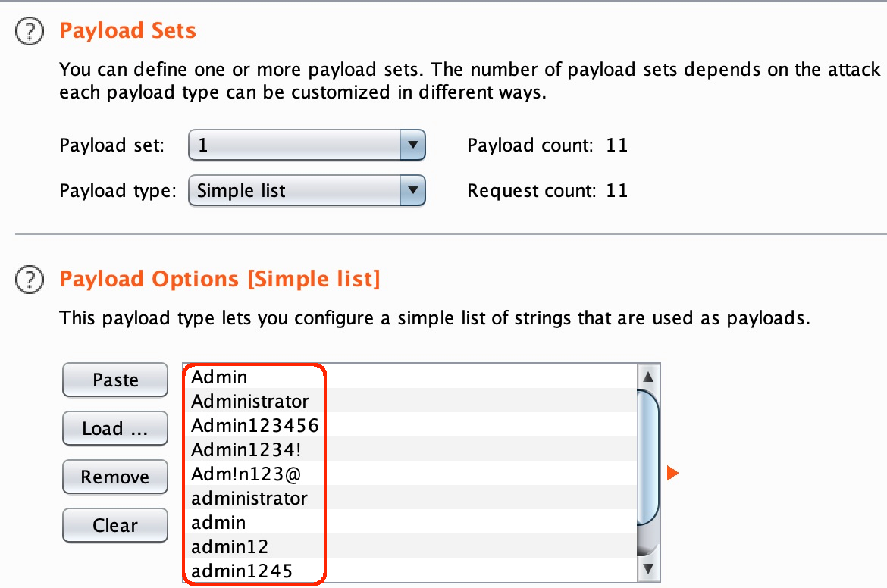
Task: Click the Load ... button
Action: click(x=115, y=429)
